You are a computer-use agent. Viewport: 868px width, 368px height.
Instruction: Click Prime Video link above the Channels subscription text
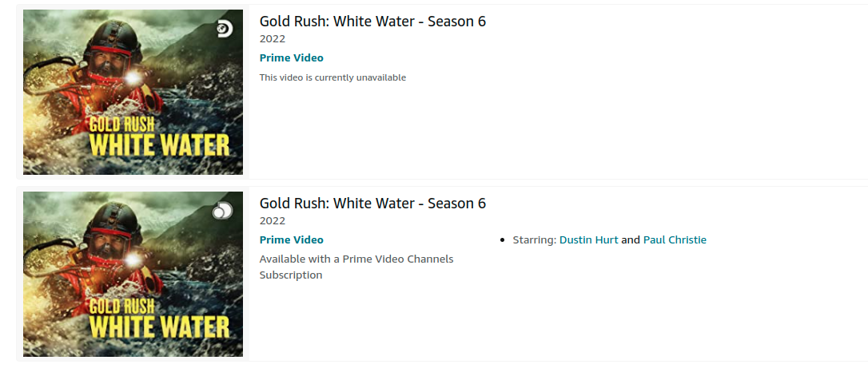292,240
